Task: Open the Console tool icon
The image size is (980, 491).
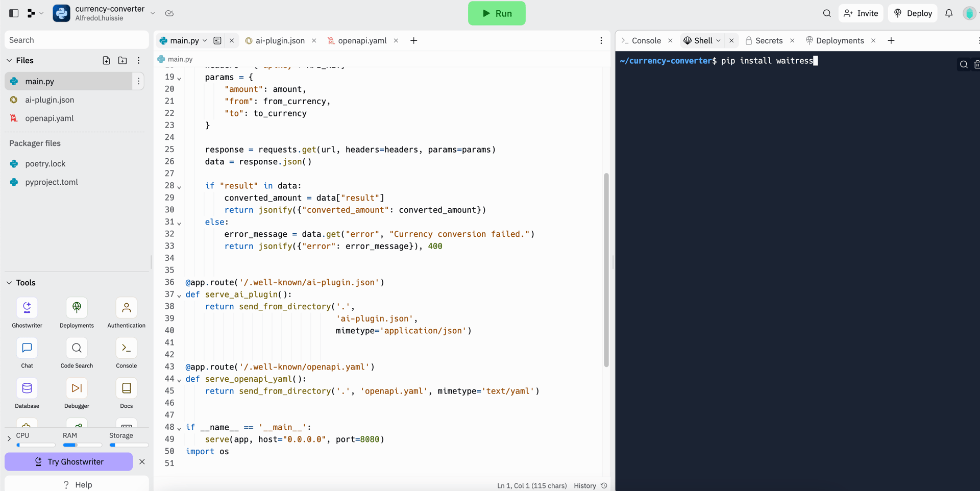Action: pyautogui.click(x=126, y=353)
